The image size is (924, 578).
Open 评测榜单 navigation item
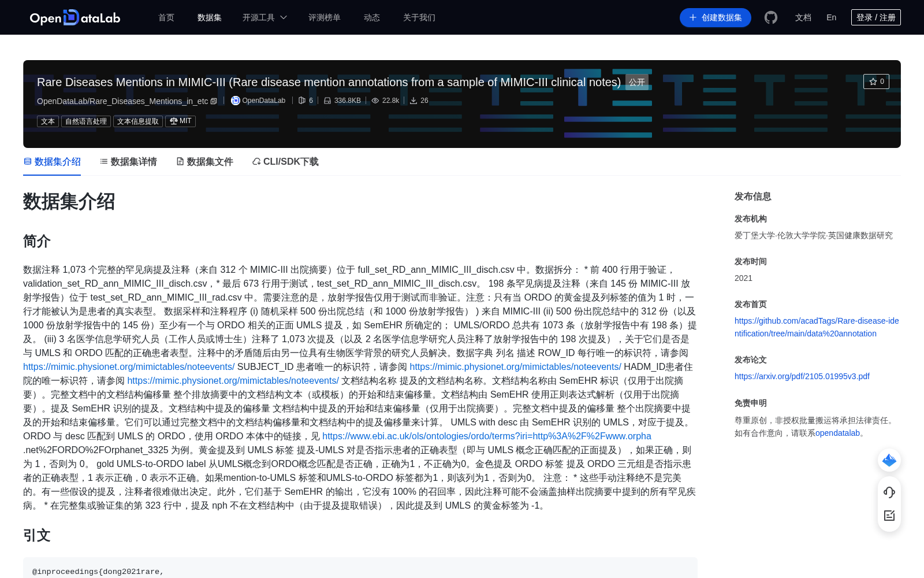(325, 17)
